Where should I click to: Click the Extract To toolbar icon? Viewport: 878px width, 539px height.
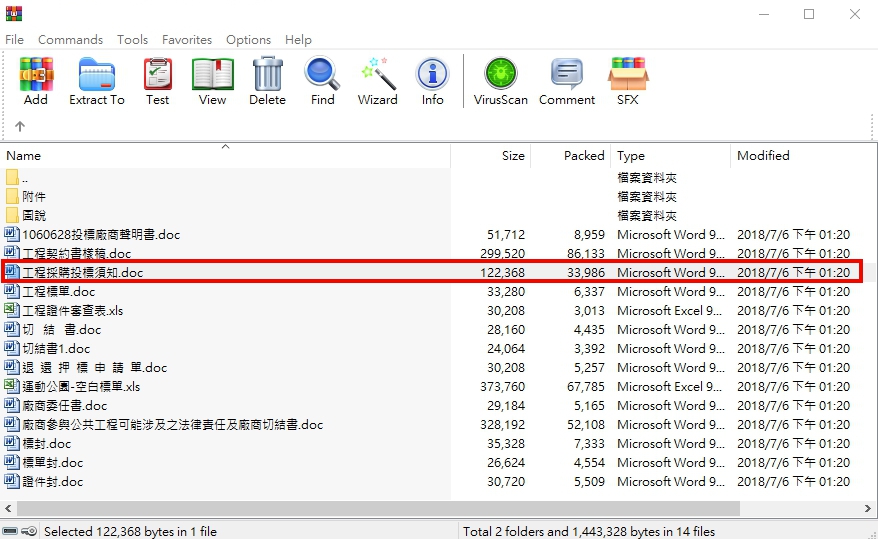pos(97,74)
